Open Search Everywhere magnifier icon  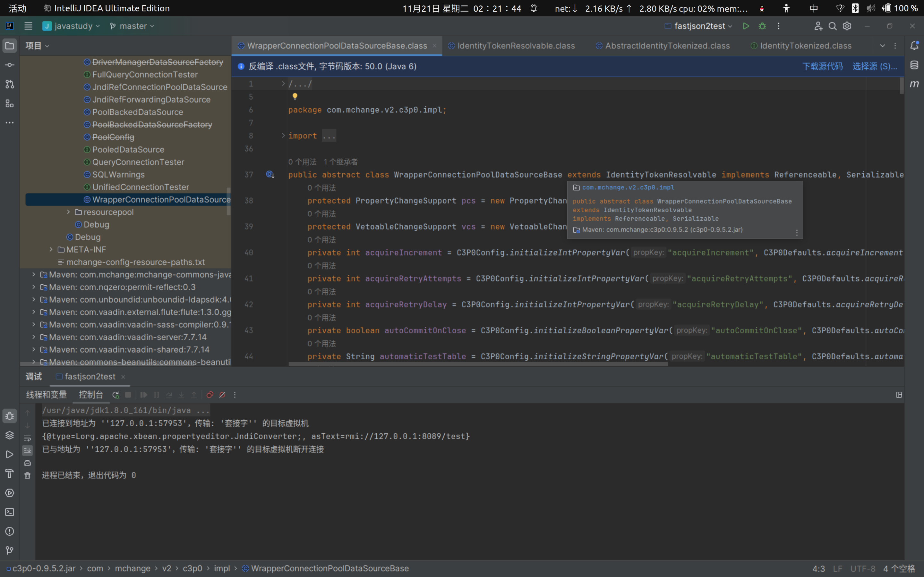[x=832, y=26]
